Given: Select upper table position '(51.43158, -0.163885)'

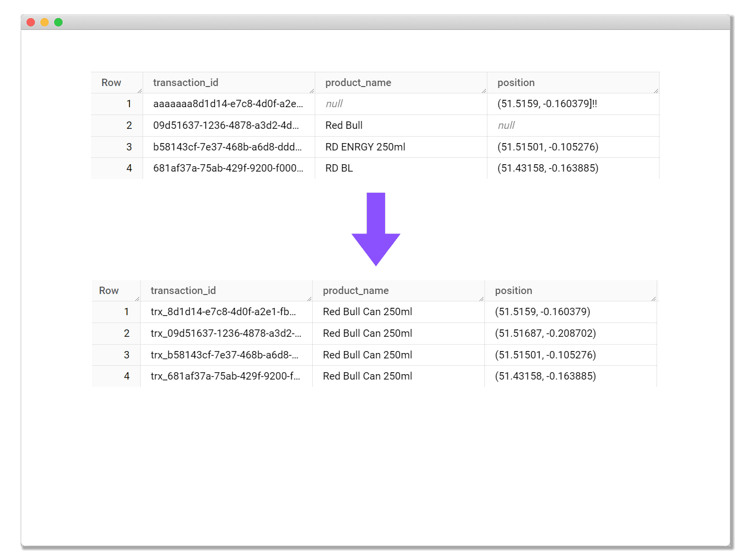Looking at the screenshot, I should tap(573, 168).
